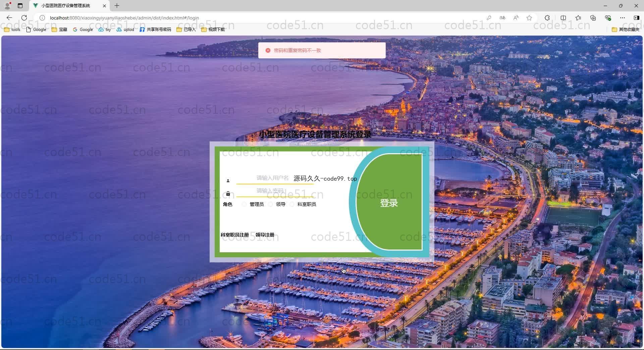
Task: Open password manager key icon
Action: [x=489, y=18]
